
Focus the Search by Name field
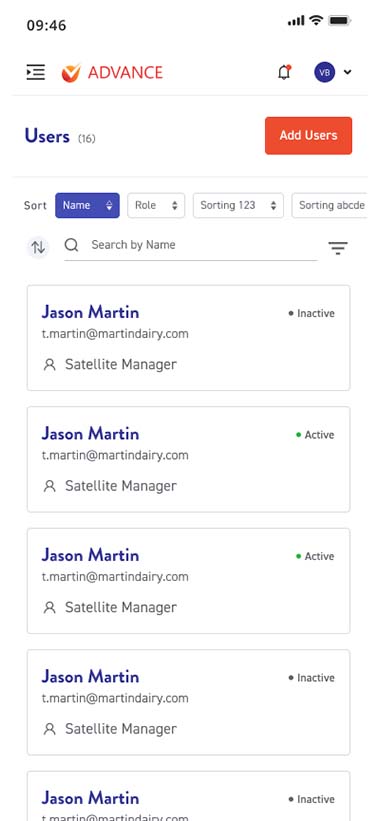coord(191,245)
